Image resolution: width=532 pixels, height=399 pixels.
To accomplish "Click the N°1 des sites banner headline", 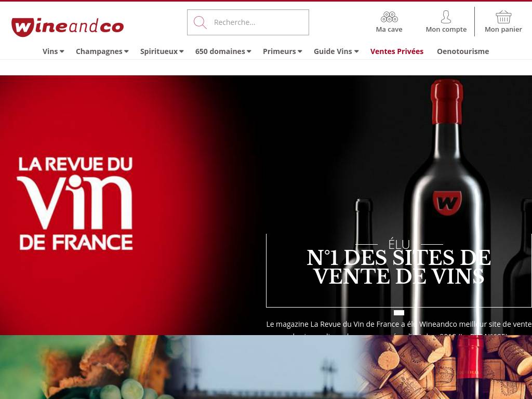I will 398,267.
